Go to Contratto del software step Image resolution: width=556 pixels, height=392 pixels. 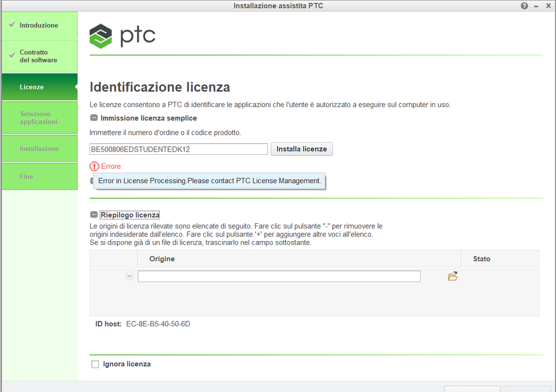(40, 56)
